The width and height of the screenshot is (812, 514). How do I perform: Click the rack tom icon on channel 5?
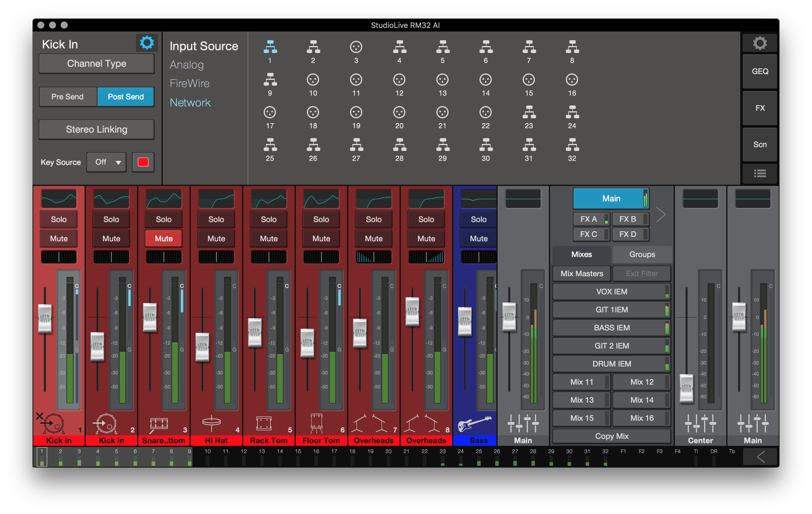(x=264, y=423)
